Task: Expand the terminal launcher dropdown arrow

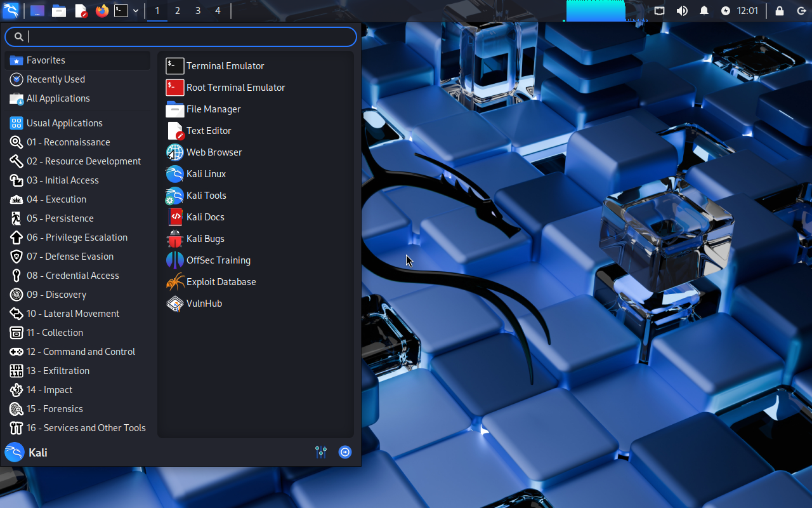Action: 136,11
